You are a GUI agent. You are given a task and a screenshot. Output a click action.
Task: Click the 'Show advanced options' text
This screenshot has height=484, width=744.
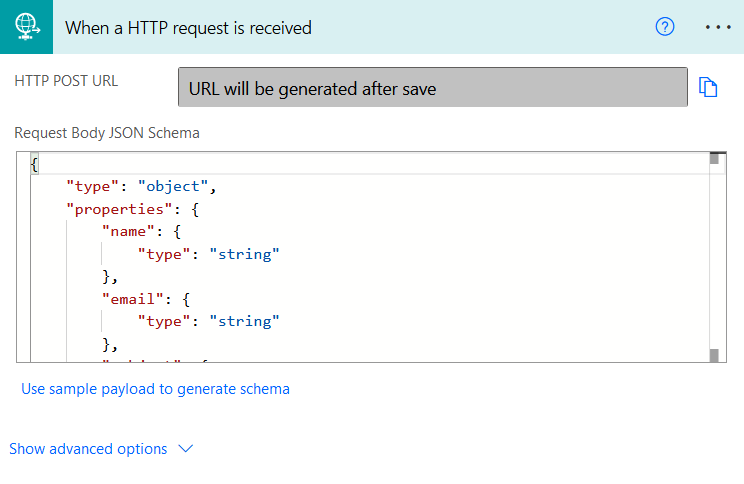[88, 449]
